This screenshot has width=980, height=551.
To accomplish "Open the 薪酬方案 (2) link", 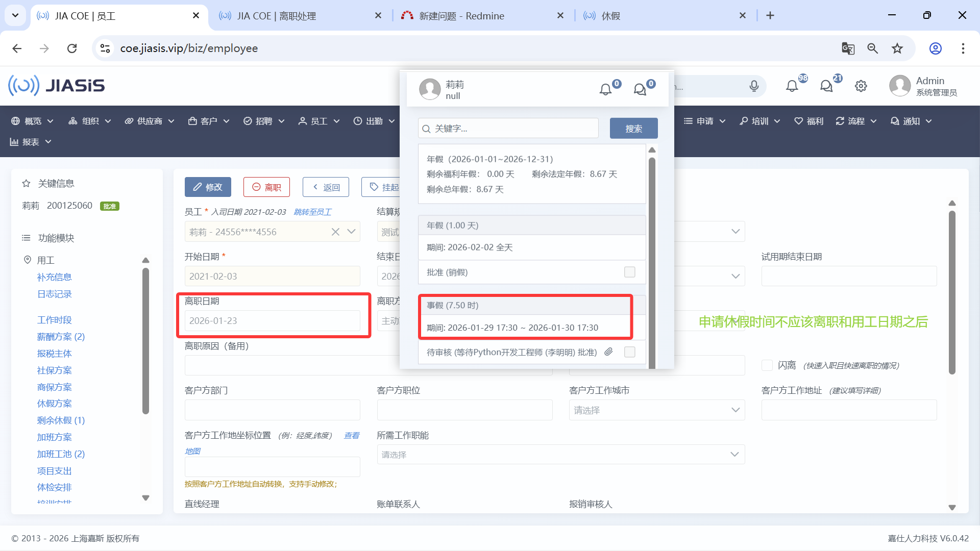I will pyautogui.click(x=61, y=337).
